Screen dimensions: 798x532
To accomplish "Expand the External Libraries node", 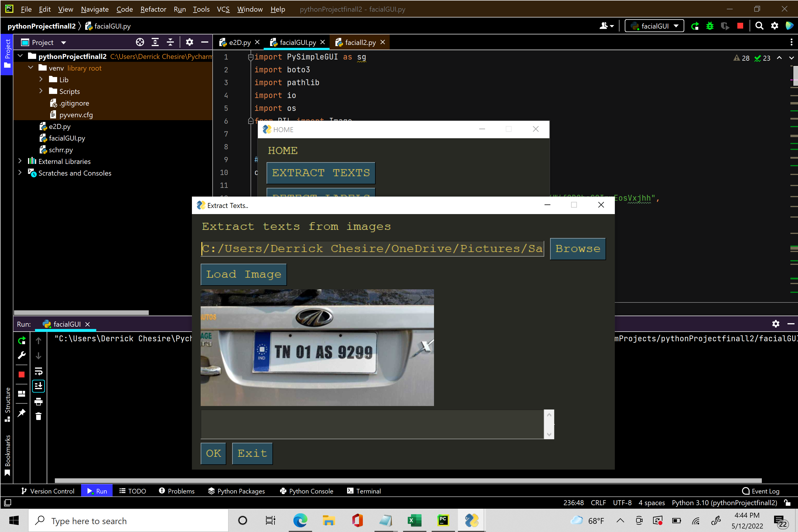I will pos(20,161).
